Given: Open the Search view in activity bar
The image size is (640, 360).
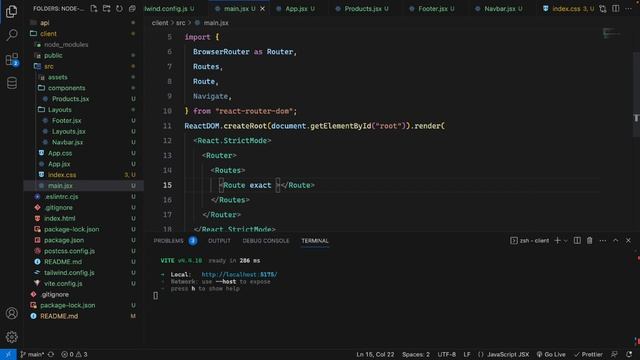Looking at the screenshot, I should (x=11, y=35).
